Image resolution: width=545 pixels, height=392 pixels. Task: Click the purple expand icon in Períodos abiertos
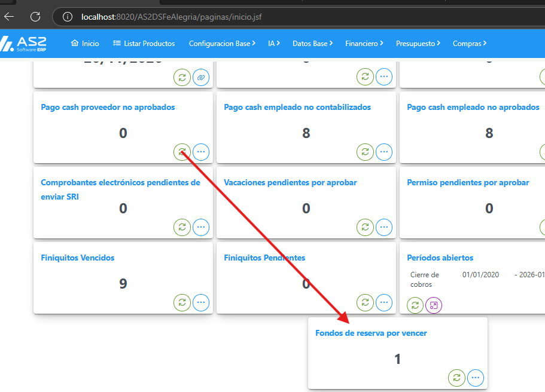pyautogui.click(x=434, y=305)
